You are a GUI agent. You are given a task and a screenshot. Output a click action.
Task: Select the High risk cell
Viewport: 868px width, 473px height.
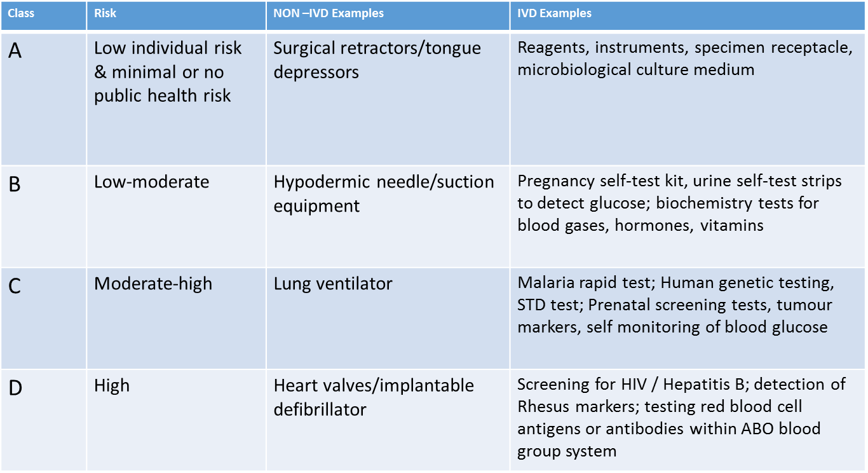(177, 420)
